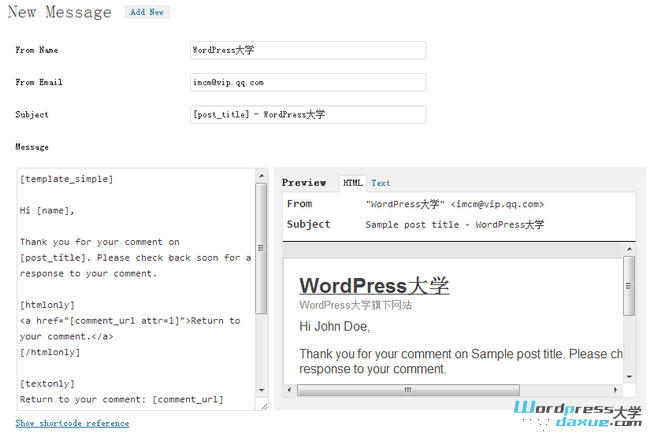Click the preview From address value
650x434 pixels.
pyautogui.click(x=455, y=204)
